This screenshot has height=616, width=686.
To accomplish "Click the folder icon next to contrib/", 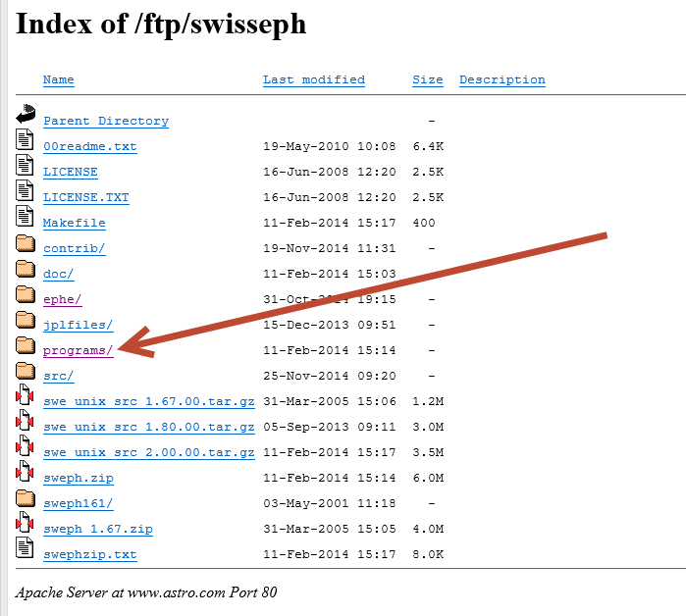I will [x=26, y=243].
